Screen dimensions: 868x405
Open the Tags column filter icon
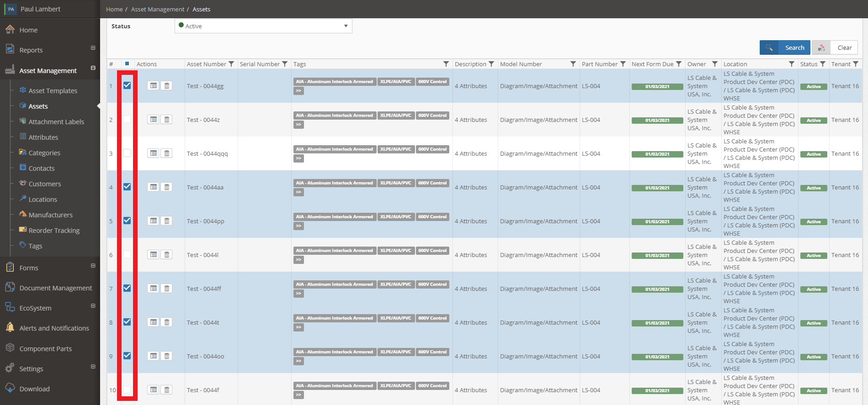click(446, 64)
